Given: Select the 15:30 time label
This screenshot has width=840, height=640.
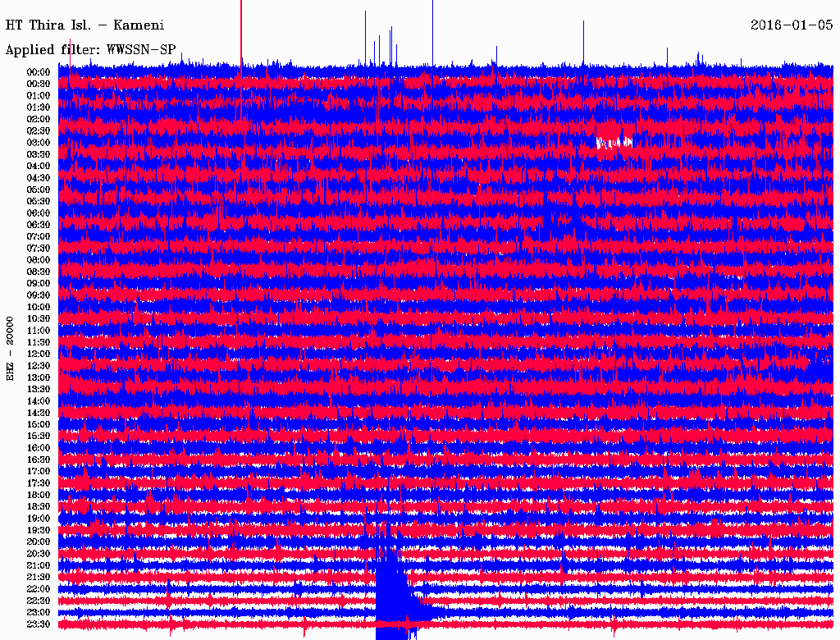Looking at the screenshot, I should [x=39, y=436].
